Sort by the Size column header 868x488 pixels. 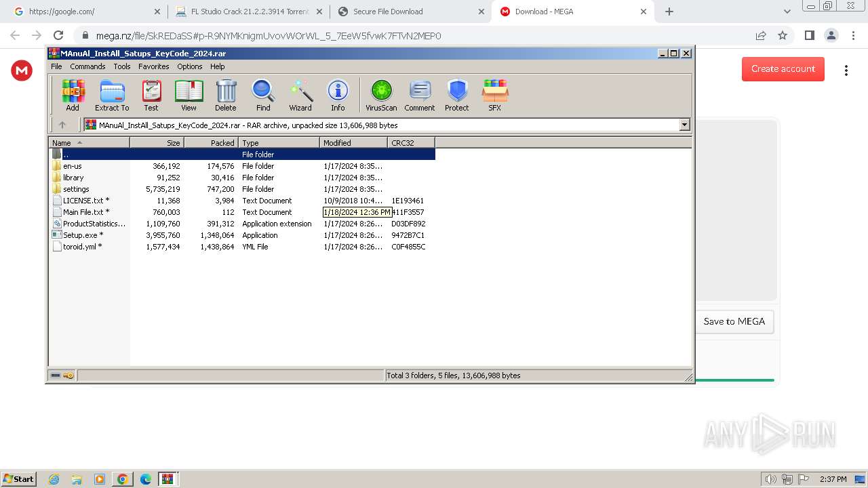[157, 142]
